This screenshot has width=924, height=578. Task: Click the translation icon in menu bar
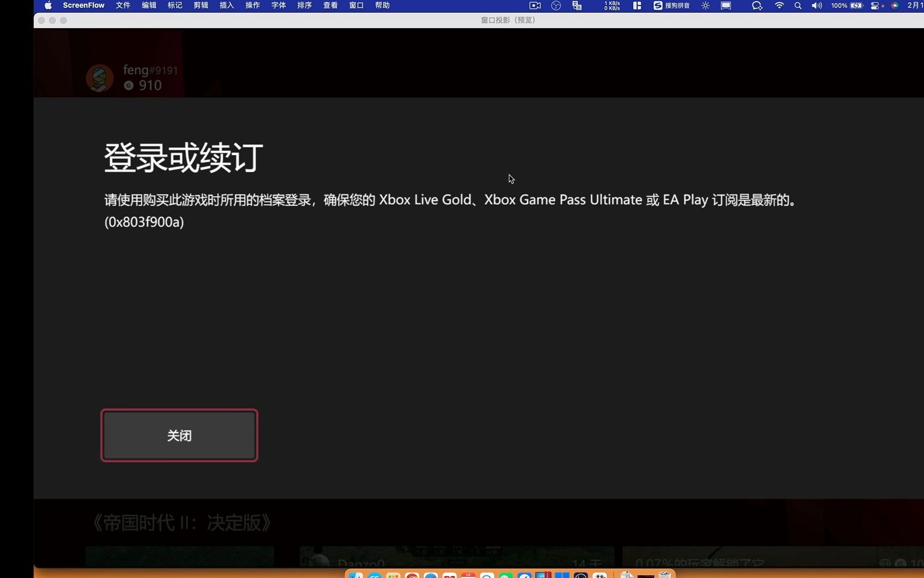[x=576, y=6]
